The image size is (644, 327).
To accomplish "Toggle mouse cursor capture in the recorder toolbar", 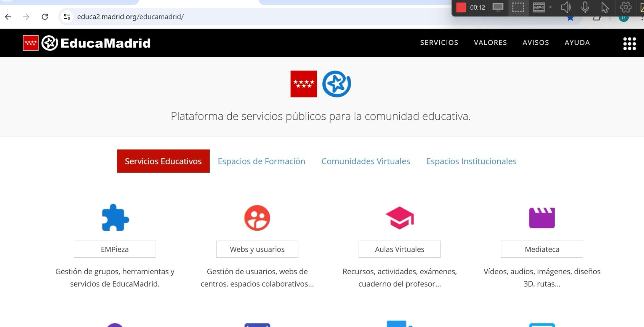I will [605, 8].
